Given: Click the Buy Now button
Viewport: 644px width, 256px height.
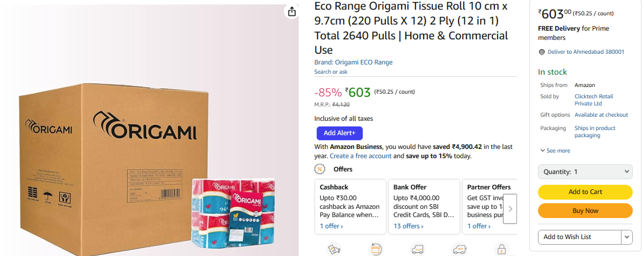Looking at the screenshot, I should point(585,210).
